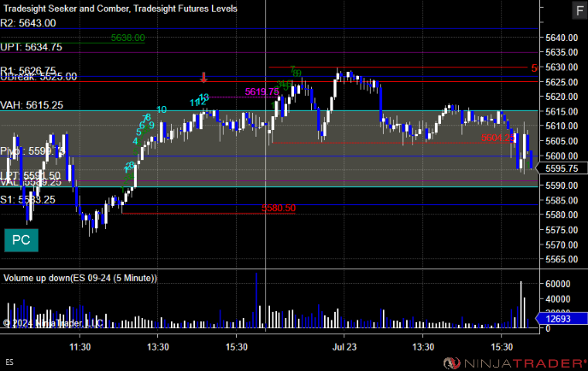Screen dimensions: 588x371
Task: Click the 60000 volume axis label
Action: 557,284
